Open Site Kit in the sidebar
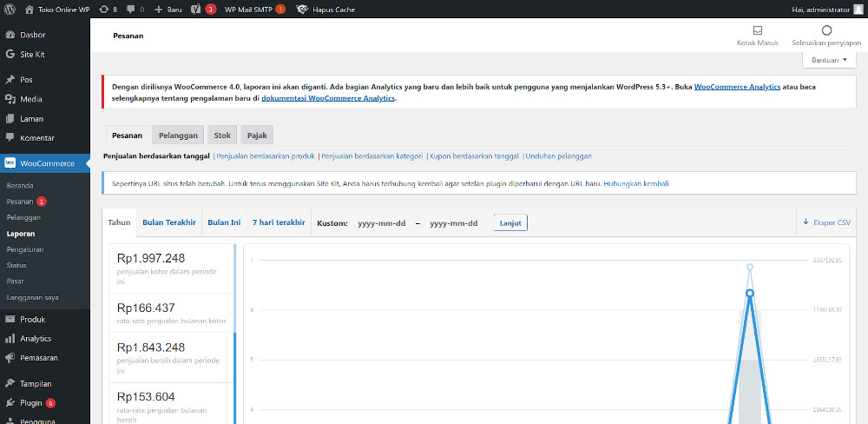The width and height of the screenshot is (868, 424). point(32,54)
